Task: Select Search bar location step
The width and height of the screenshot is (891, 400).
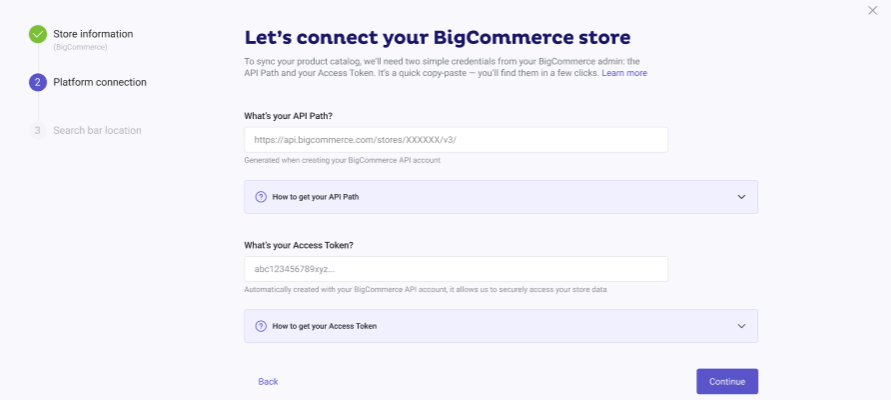Action: (97, 130)
